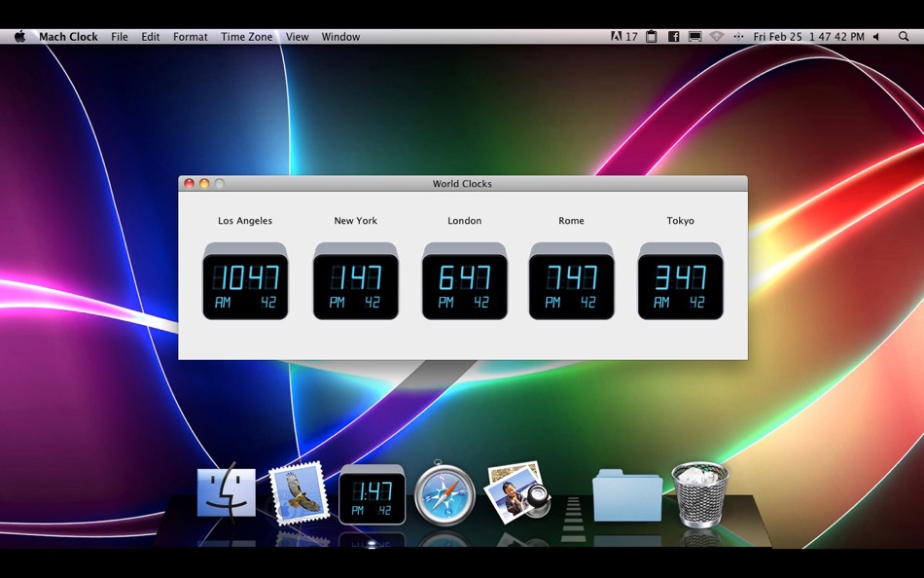
Task: Open Mach Clock icon in the Dock
Action: [372, 494]
